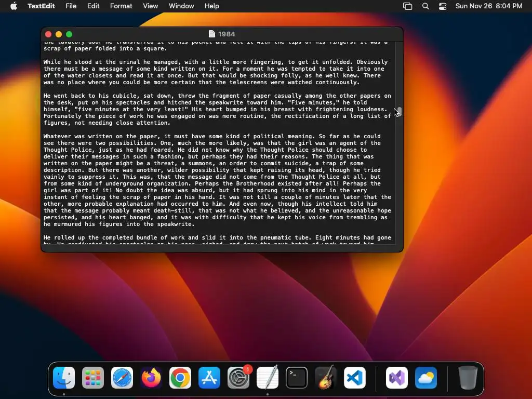Close the 1984 document window
Image resolution: width=532 pixels, height=399 pixels.
[x=48, y=34]
